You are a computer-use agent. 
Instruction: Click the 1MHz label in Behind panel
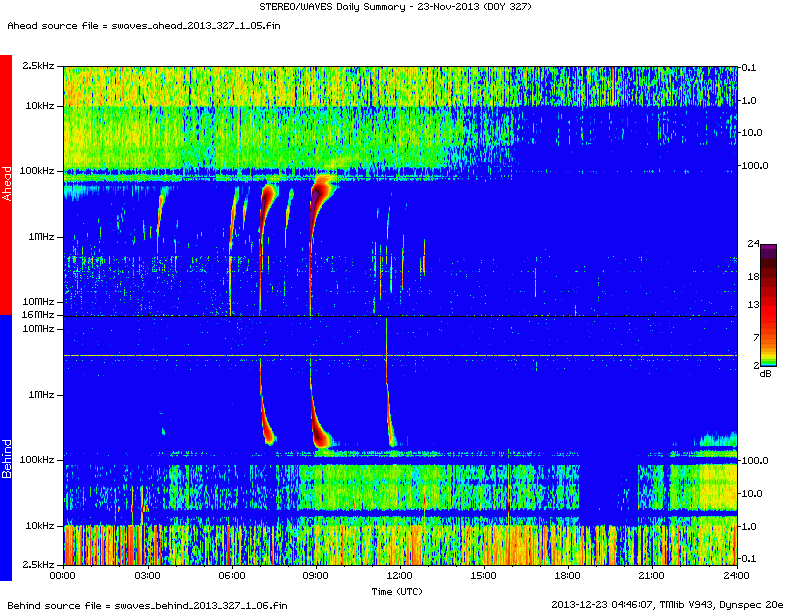click(40, 394)
